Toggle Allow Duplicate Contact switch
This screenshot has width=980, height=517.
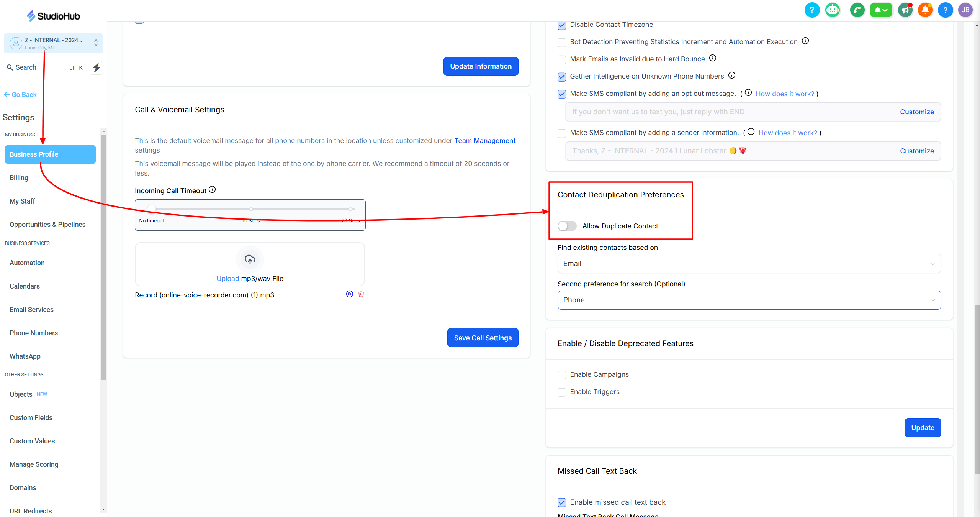click(x=567, y=226)
